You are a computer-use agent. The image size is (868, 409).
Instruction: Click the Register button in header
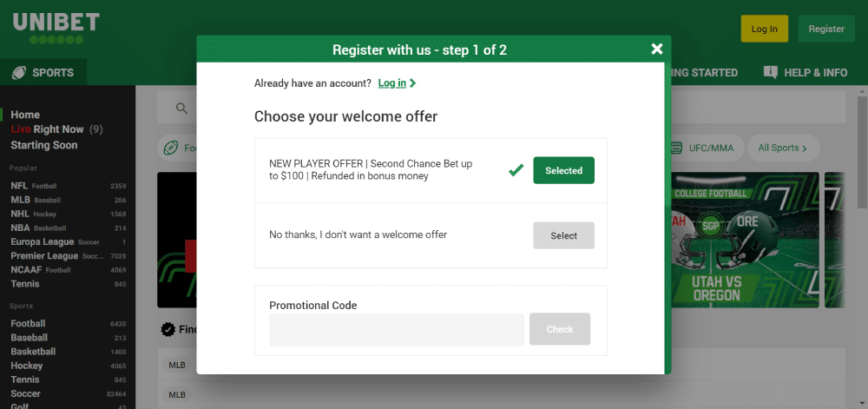pos(826,29)
